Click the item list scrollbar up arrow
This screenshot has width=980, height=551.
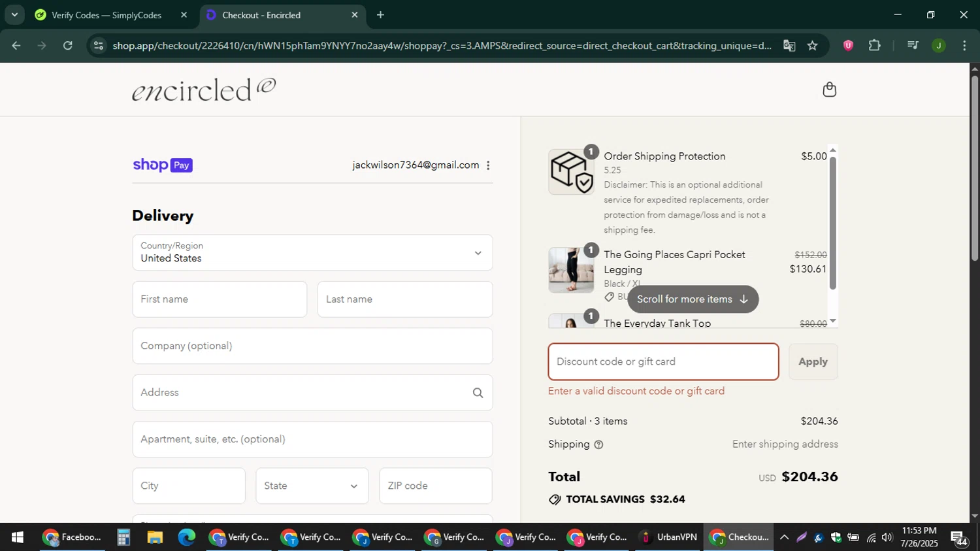click(x=832, y=150)
